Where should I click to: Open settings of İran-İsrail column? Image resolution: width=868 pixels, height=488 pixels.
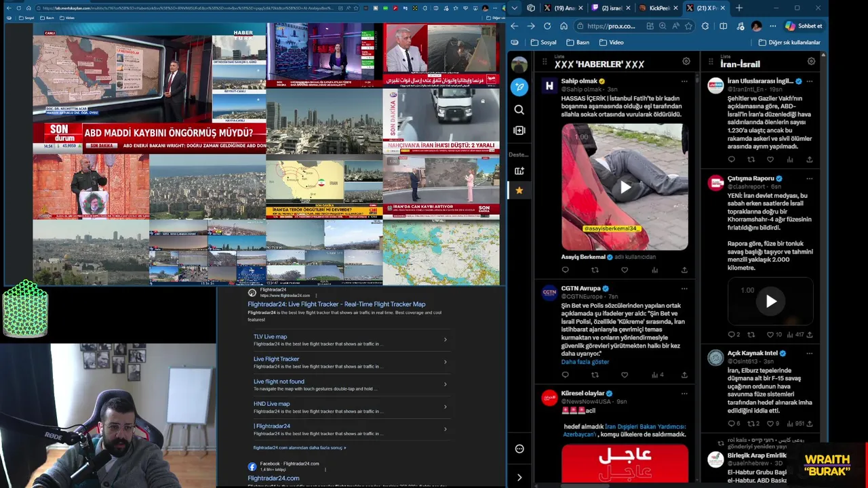811,62
